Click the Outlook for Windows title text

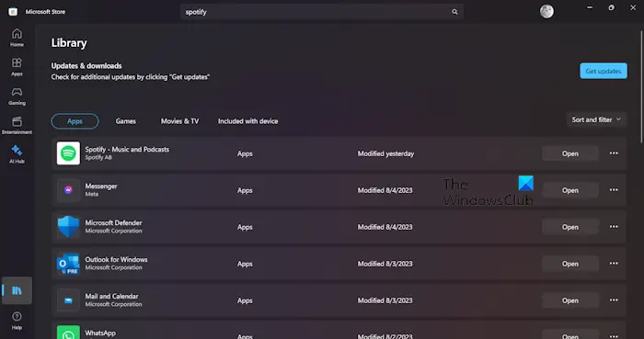click(116, 259)
